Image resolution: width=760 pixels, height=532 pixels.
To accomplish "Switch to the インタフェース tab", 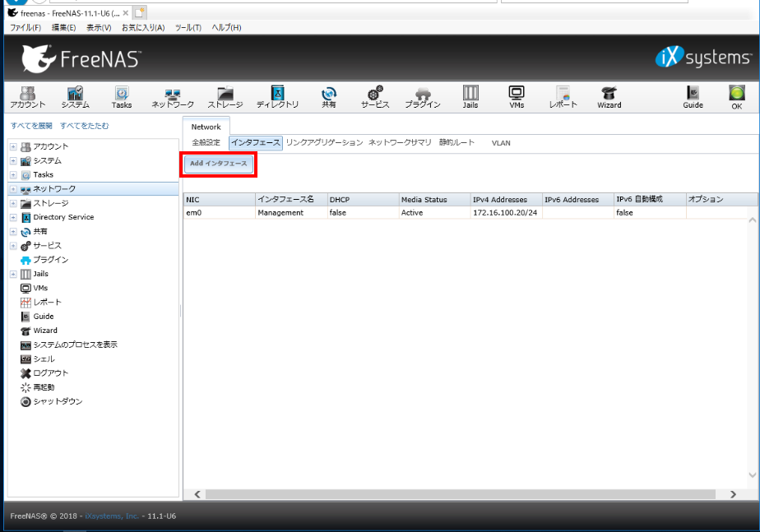I will pyautogui.click(x=256, y=142).
